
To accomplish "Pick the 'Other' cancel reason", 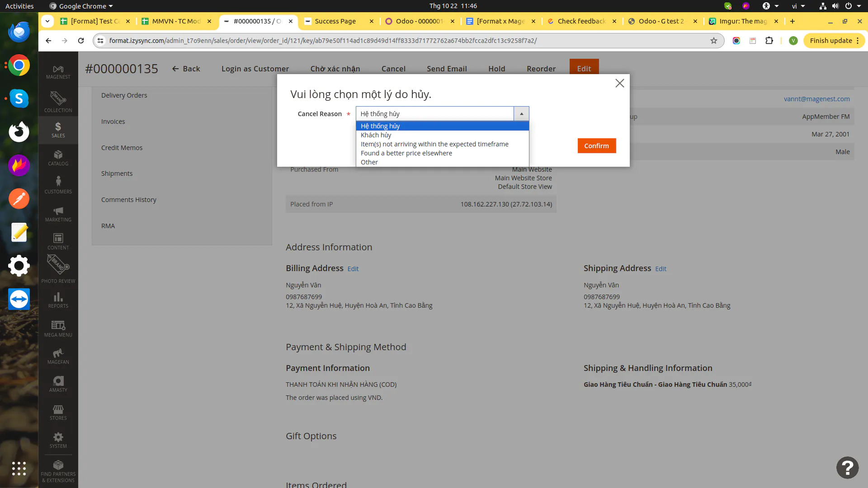I will (369, 162).
